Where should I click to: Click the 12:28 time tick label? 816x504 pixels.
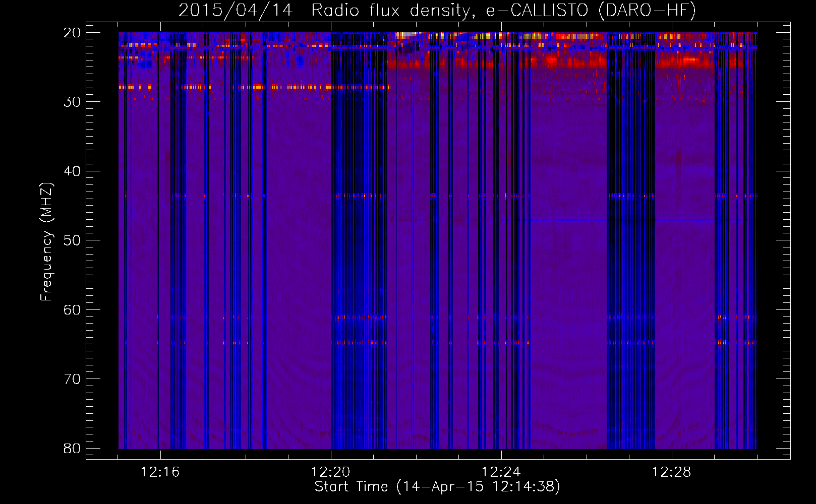click(x=672, y=472)
